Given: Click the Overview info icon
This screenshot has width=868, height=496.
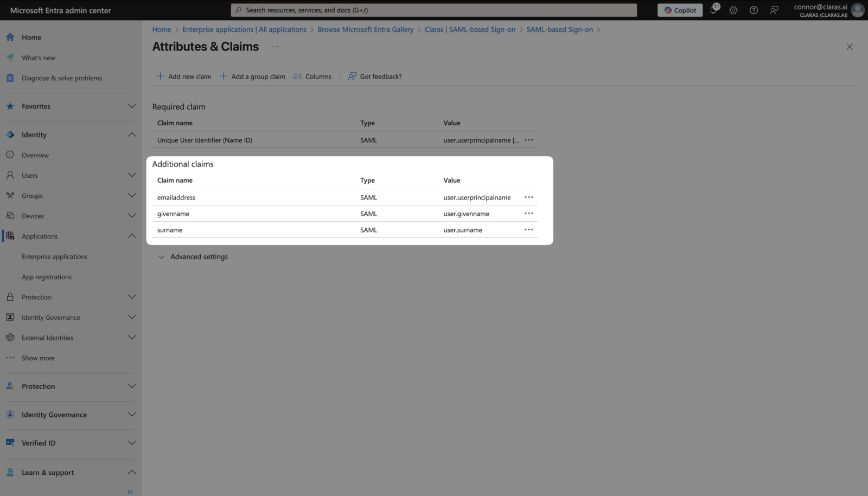Looking at the screenshot, I should coord(10,155).
